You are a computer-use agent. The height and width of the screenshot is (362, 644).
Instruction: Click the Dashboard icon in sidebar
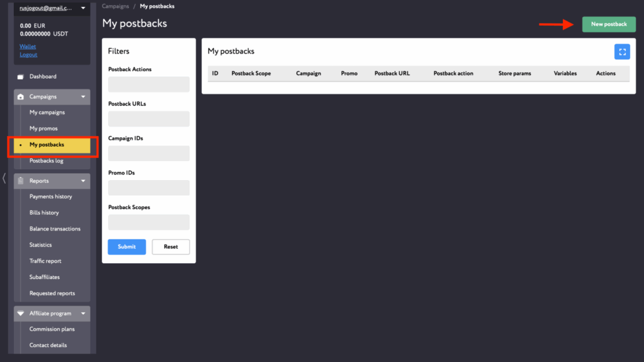click(x=20, y=77)
